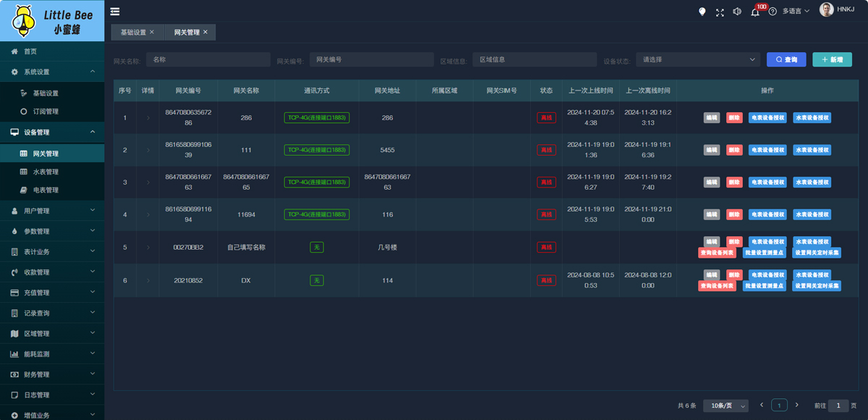Screen dimensions: 868x420
Task: Open the 多语言 language dropdown
Action: [796, 12]
